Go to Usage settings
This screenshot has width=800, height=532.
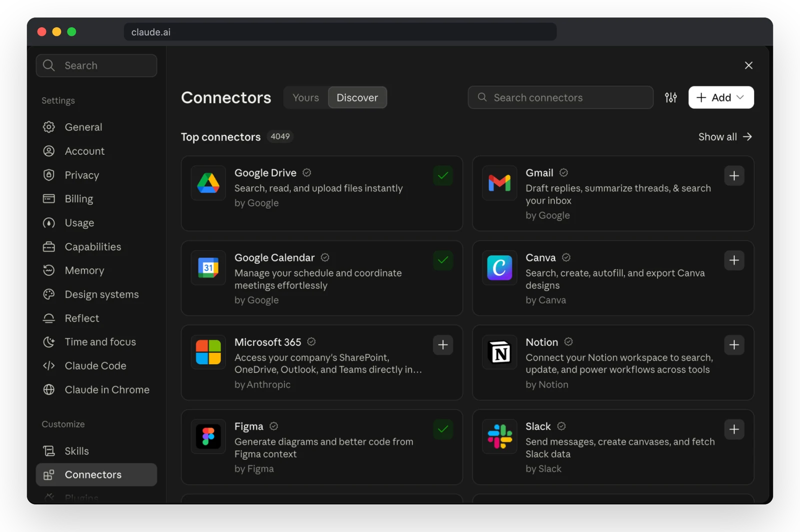[96, 223]
